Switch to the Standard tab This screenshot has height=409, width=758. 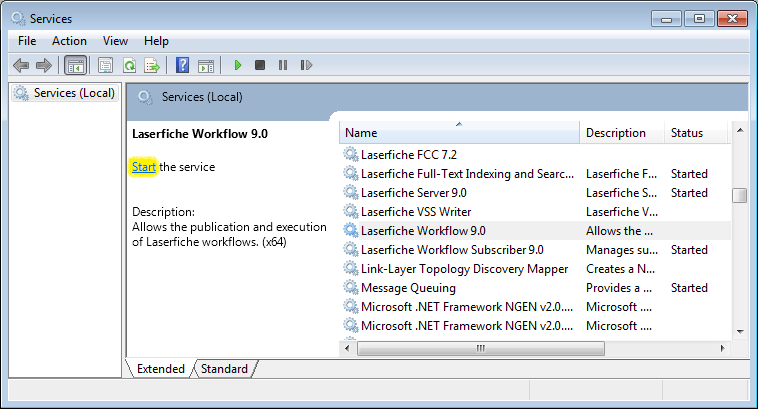[224, 369]
